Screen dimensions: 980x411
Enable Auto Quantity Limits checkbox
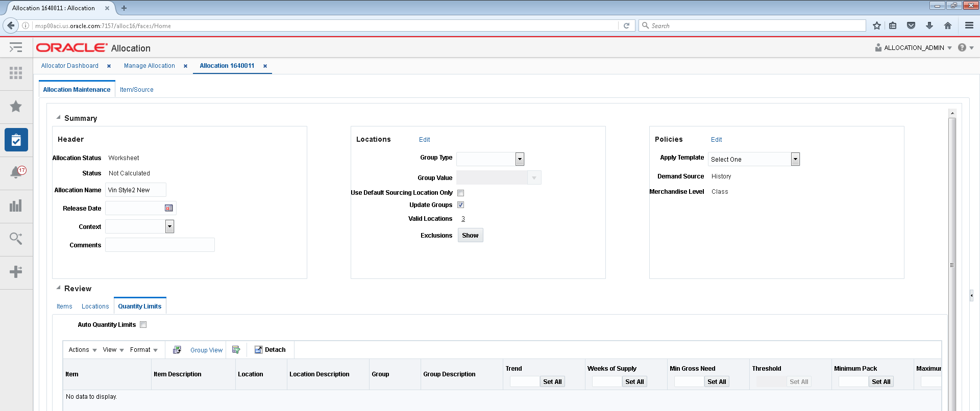143,325
